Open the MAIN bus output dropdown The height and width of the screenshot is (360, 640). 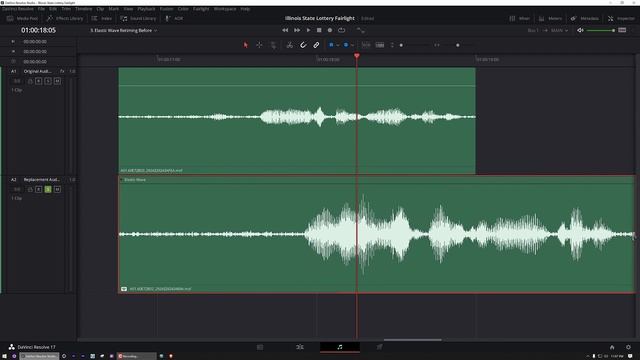[559, 31]
